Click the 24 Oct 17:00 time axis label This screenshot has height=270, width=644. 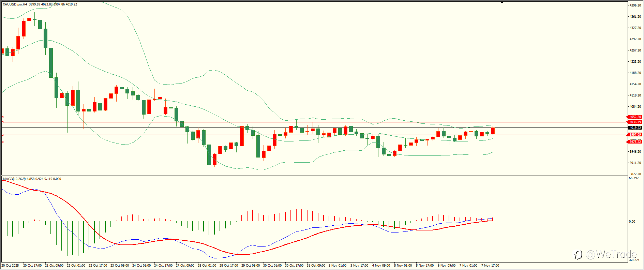pos(163,266)
